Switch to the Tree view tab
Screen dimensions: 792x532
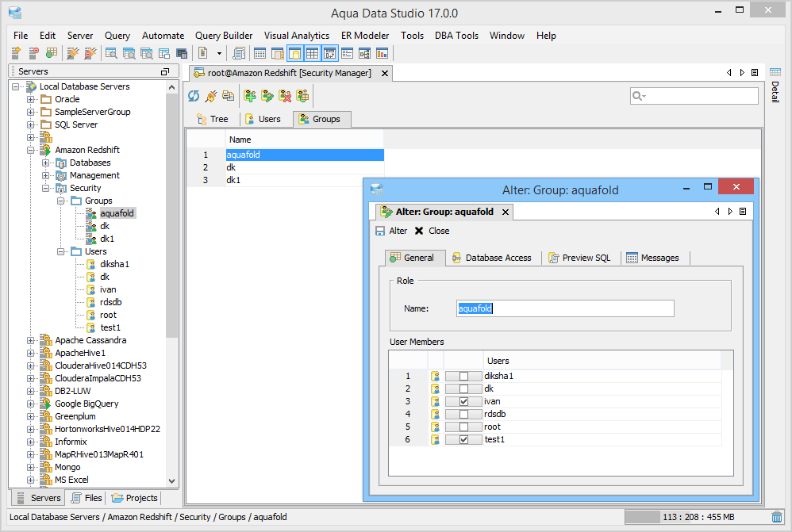213,119
